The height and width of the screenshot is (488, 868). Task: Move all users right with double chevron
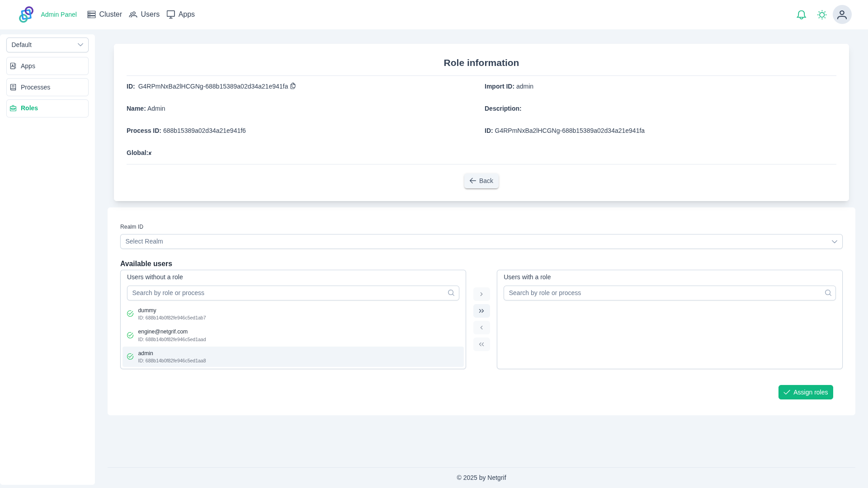(481, 311)
